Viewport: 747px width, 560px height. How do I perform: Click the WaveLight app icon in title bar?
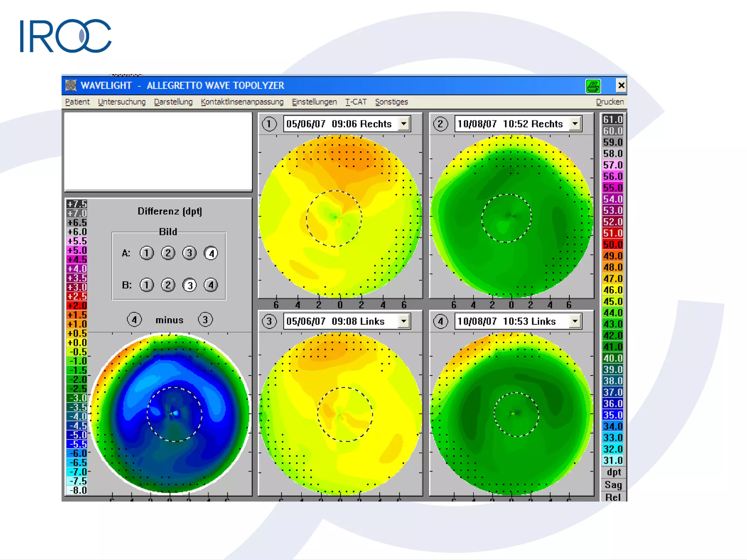point(71,85)
